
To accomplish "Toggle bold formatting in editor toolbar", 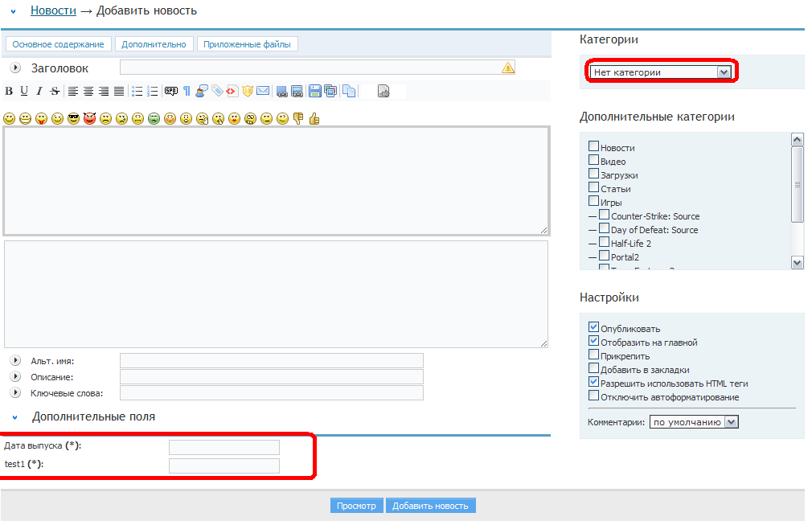I will [x=10, y=91].
